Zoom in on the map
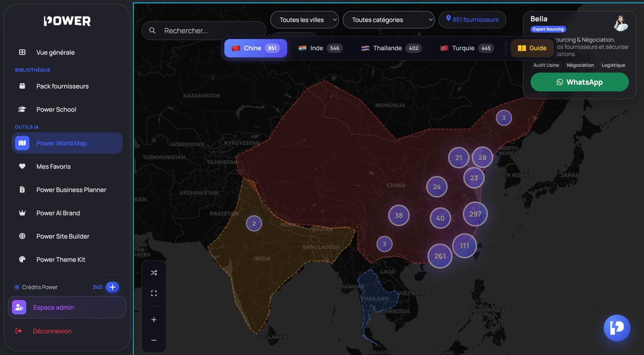This screenshot has width=644, height=355. tap(154, 320)
